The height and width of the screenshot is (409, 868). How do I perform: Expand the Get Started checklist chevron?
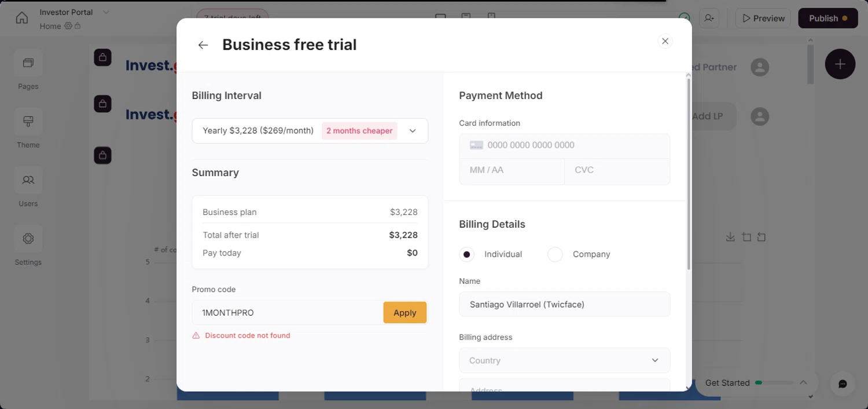[803, 383]
